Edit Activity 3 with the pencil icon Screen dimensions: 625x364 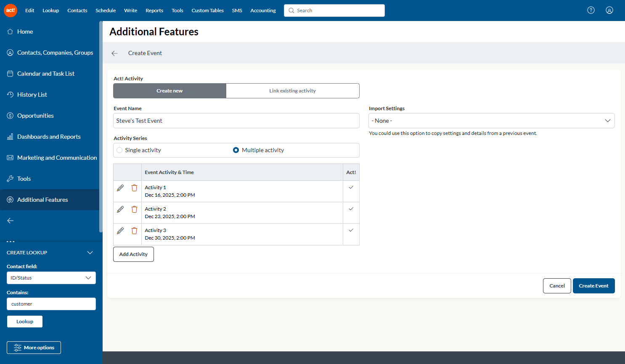[120, 231]
